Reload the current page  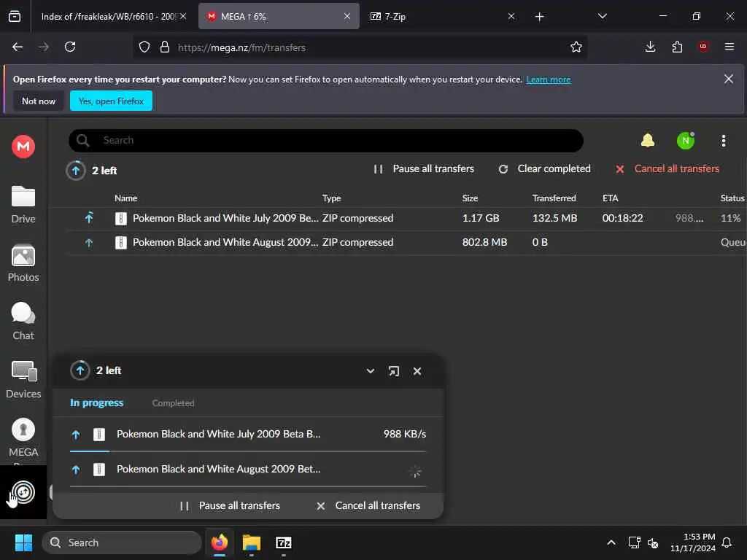(x=70, y=47)
